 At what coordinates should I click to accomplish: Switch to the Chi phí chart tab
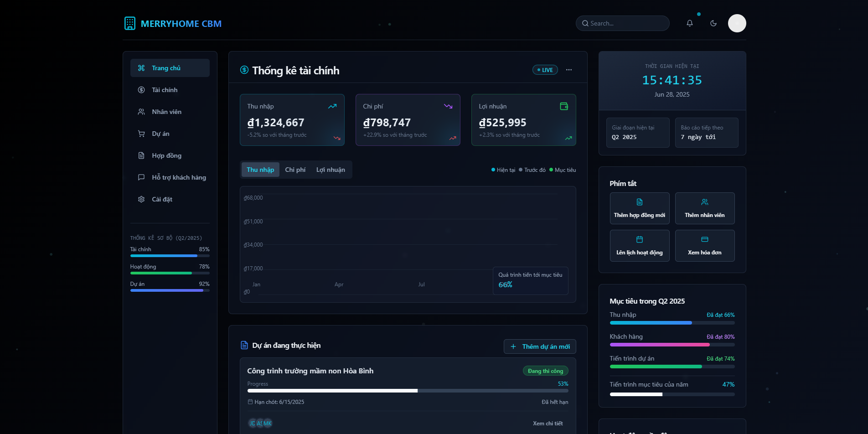click(x=295, y=170)
